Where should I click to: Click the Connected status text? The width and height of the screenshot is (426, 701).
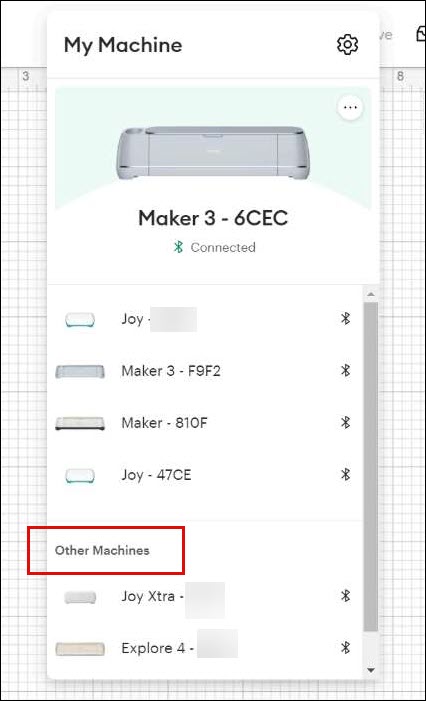[x=223, y=247]
